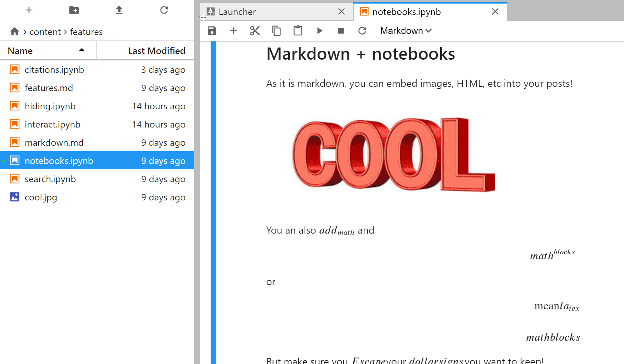Create a new folder in the file browser
The height and width of the screenshot is (364, 624).
tap(74, 10)
